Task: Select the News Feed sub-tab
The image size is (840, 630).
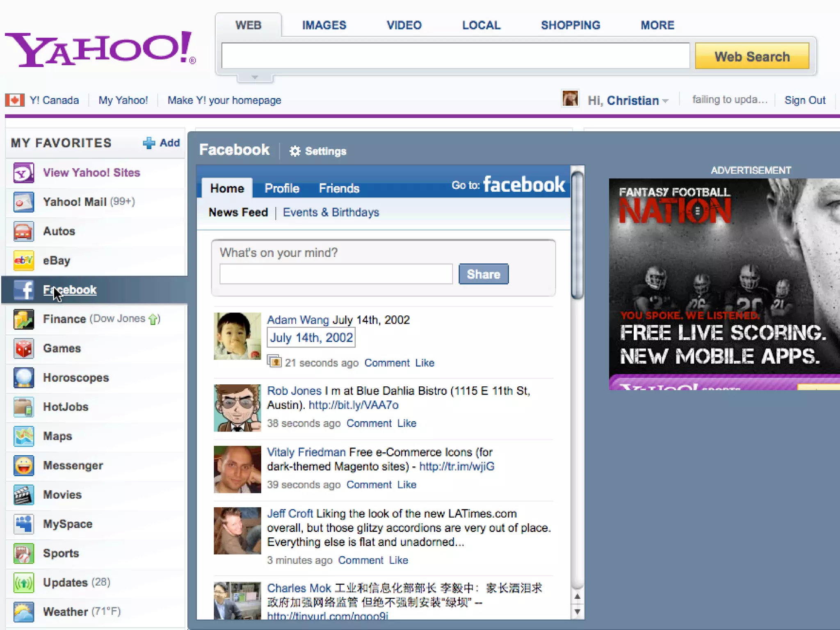Action: pos(238,212)
